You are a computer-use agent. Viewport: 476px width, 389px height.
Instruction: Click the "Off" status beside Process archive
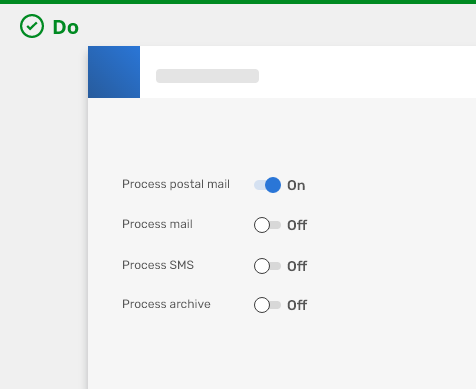[x=297, y=305]
